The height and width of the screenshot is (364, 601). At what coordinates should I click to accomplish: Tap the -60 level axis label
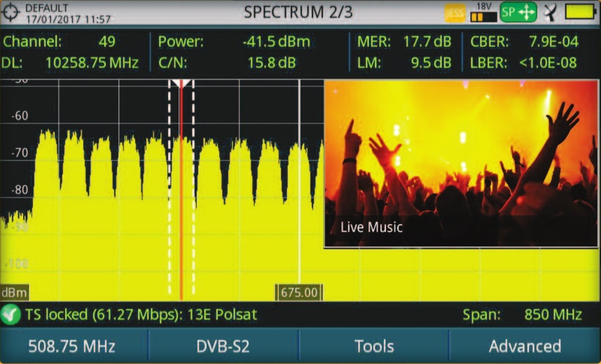point(20,115)
